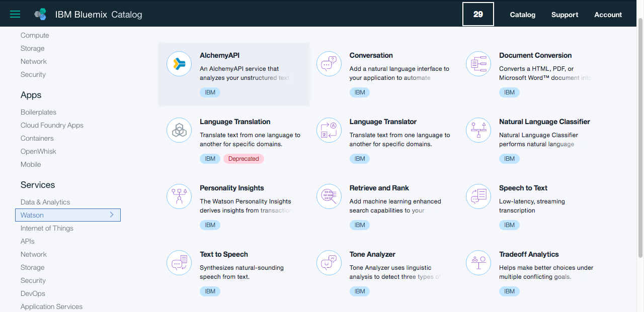
Task: Open the Tone Analyzer icon
Action: point(329,263)
